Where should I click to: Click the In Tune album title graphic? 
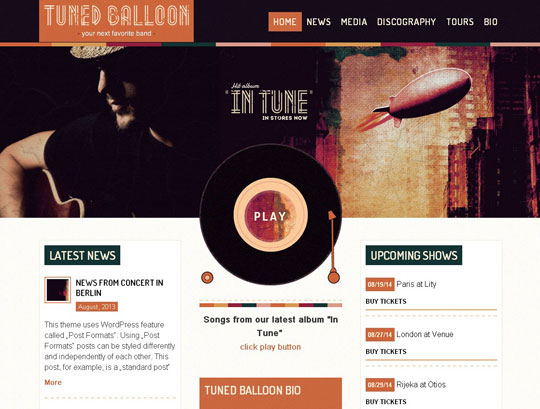pos(269,102)
